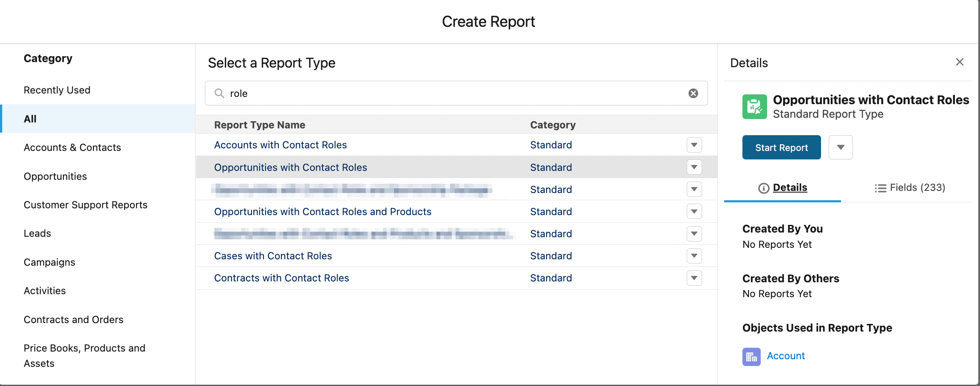Open row menu for blurred row above Cases with Contact Roles
Viewport: 980px width, 386px height.
694,233
